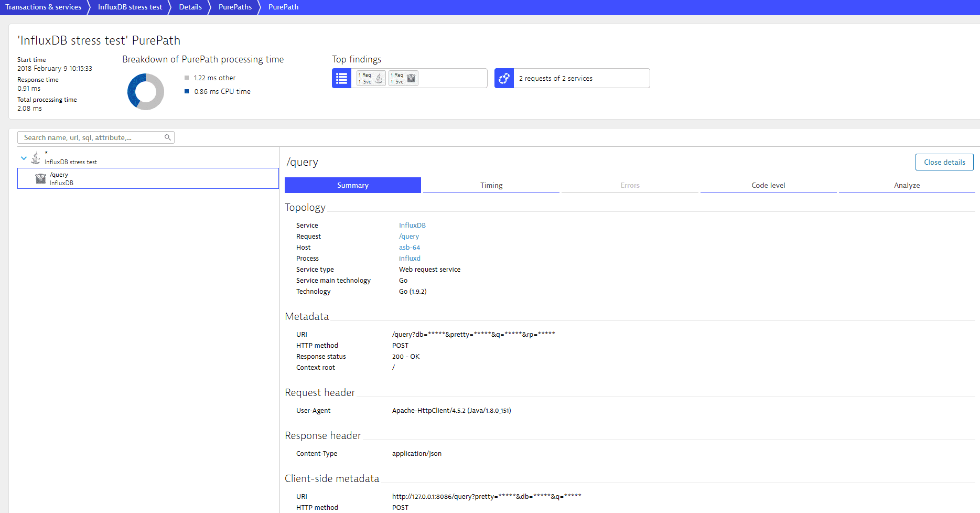Collapse the InfluxDB stress test tree node
This screenshot has width=980, height=513.
[24, 158]
